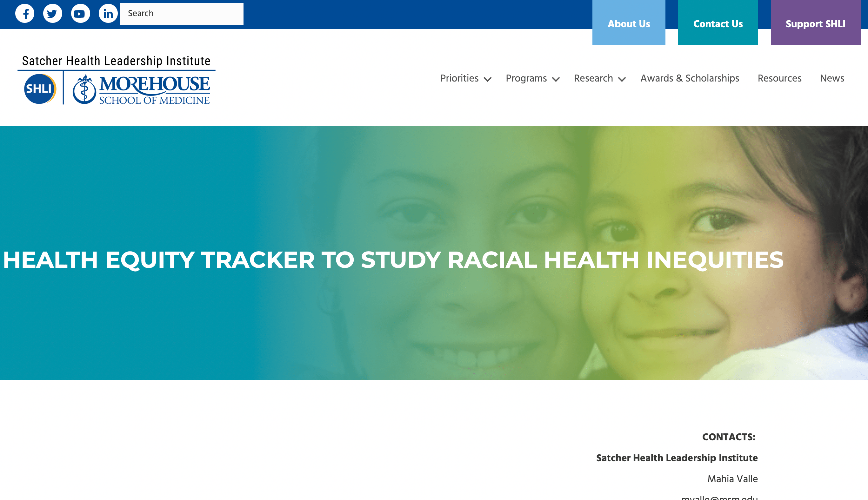Click the search input field
The image size is (868, 500).
(x=182, y=14)
